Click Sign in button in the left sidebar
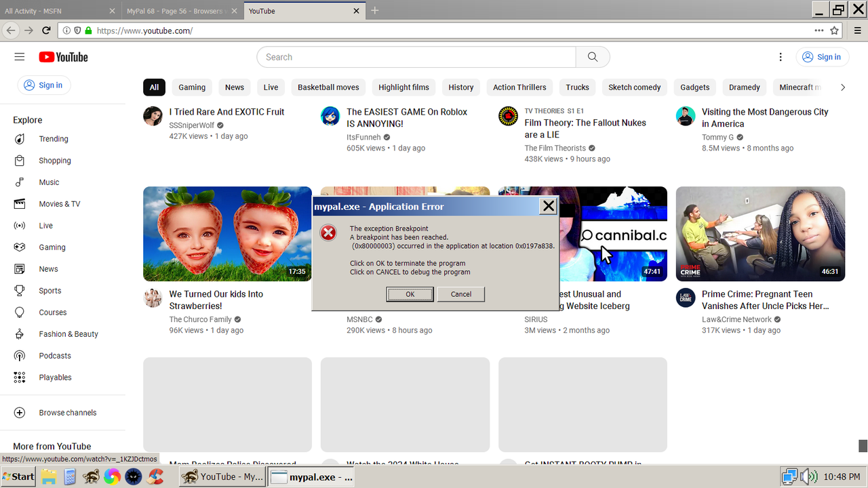 (43, 85)
